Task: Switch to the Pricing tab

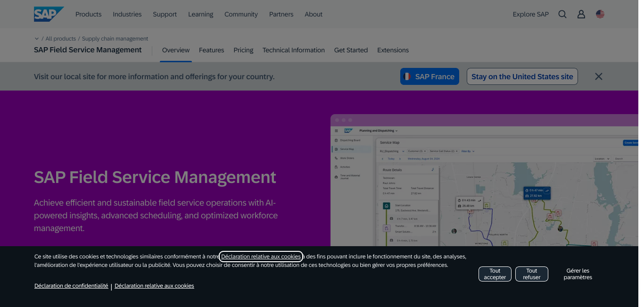Action: [x=244, y=50]
